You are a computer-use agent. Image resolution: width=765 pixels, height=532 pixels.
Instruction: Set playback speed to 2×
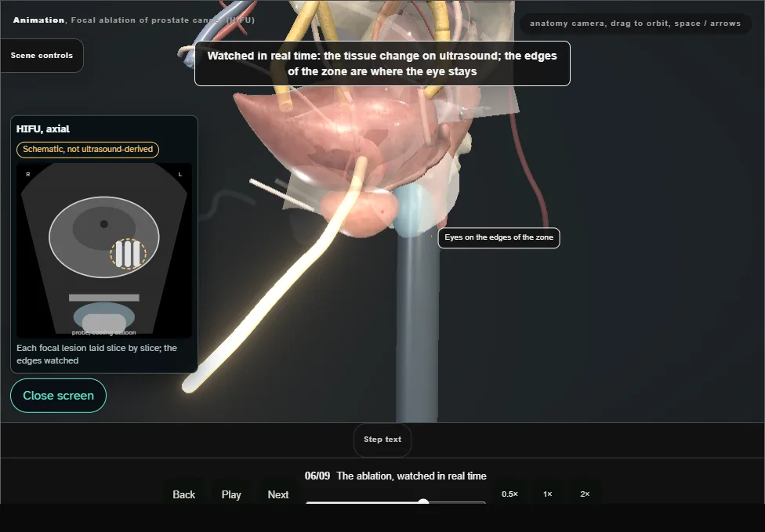coord(585,494)
